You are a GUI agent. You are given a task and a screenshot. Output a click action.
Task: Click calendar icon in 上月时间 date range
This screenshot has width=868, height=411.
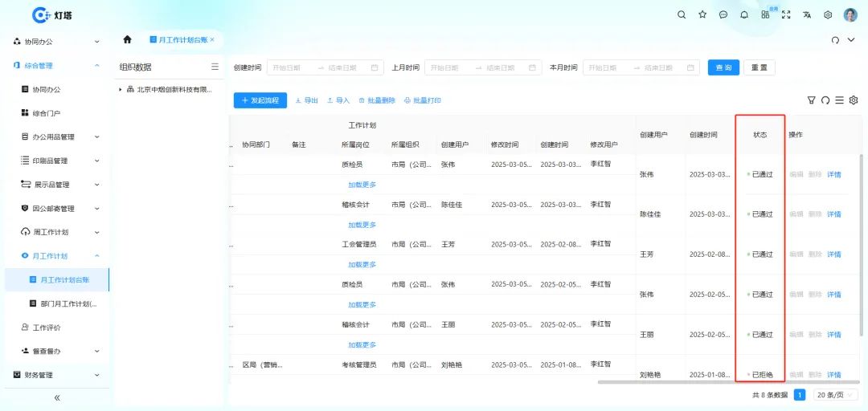(x=532, y=67)
